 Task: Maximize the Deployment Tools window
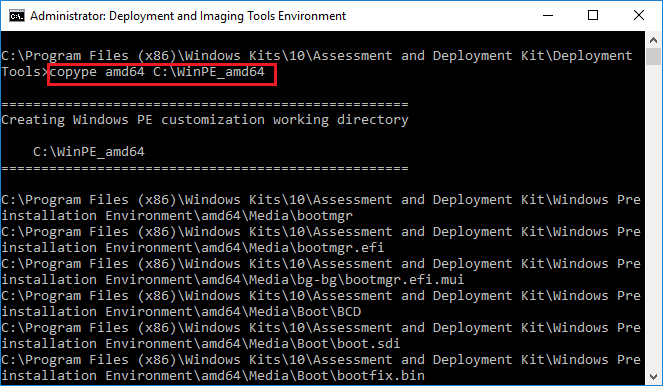593,16
